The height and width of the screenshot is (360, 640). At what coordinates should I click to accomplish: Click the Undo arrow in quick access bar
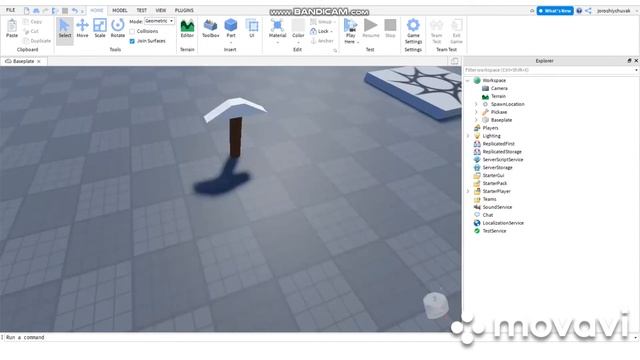click(x=75, y=11)
